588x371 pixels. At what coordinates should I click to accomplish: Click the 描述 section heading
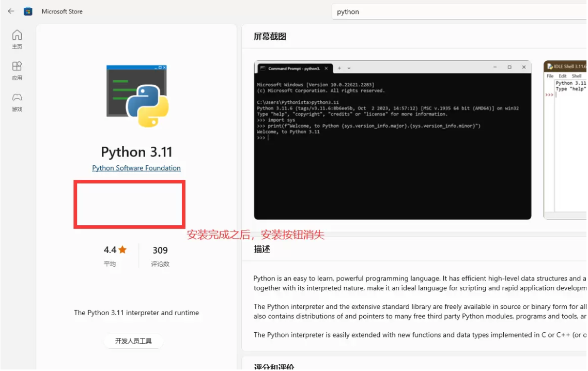pos(262,250)
